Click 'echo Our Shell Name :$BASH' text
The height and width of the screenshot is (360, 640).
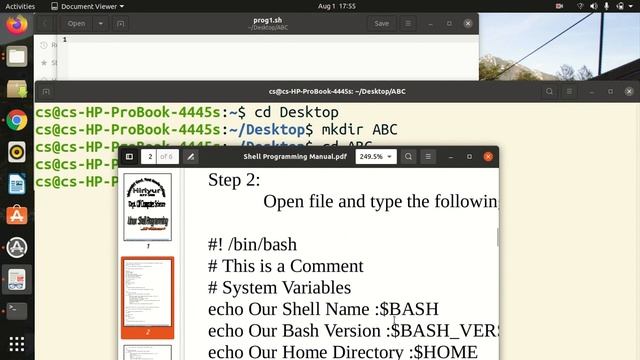pos(323,309)
